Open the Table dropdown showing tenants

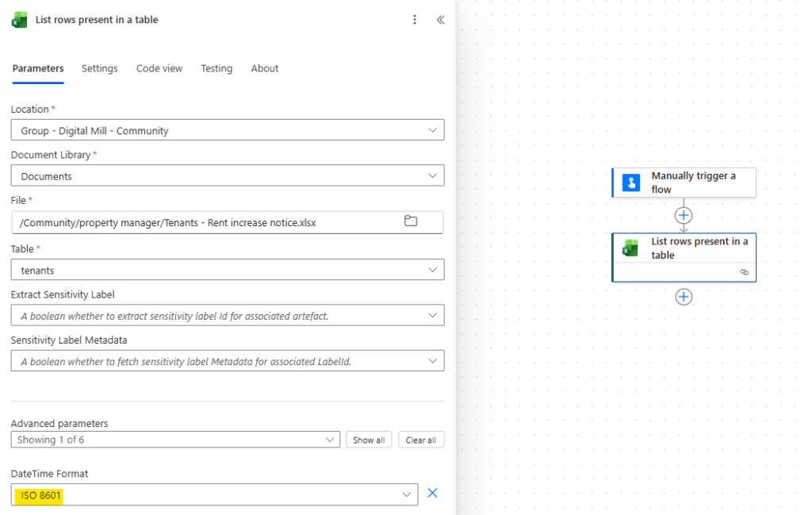[x=228, y=270]
